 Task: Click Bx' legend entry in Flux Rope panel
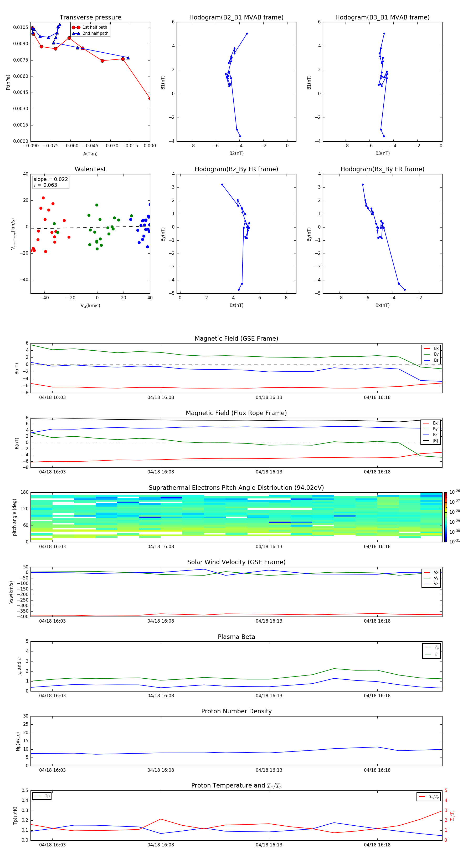(431, 423)
